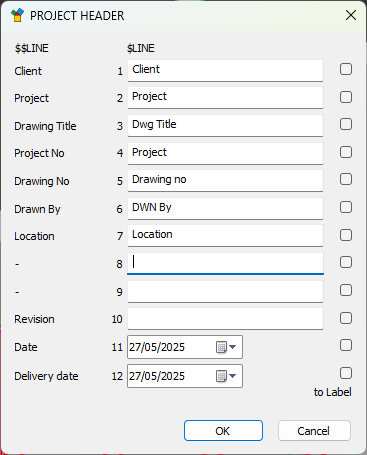Enable the Drawing Title to Label checkbox
This screenshot has width=367, height=455.
click(x=346, y=124)
